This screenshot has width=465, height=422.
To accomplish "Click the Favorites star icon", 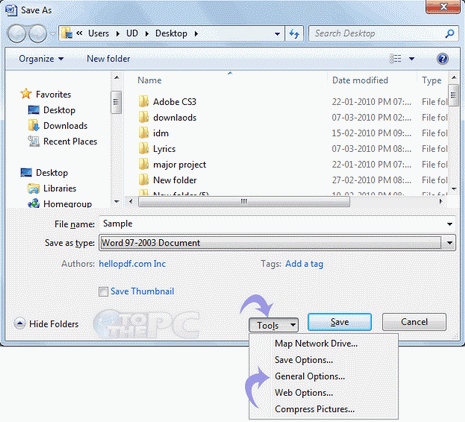I will [26, 94].
